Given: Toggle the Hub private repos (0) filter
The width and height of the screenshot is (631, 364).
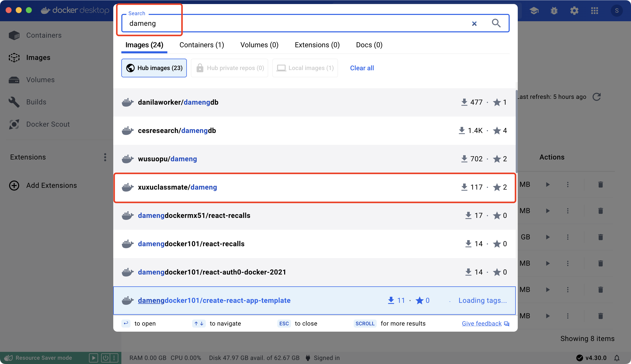Looking at the screenshot, I should coord(230,68).
